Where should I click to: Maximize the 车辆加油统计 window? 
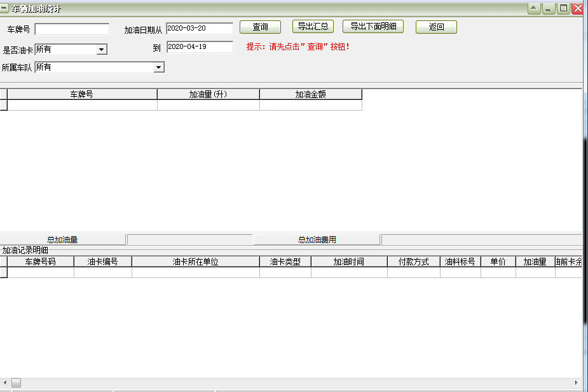(x=563, y=8)
